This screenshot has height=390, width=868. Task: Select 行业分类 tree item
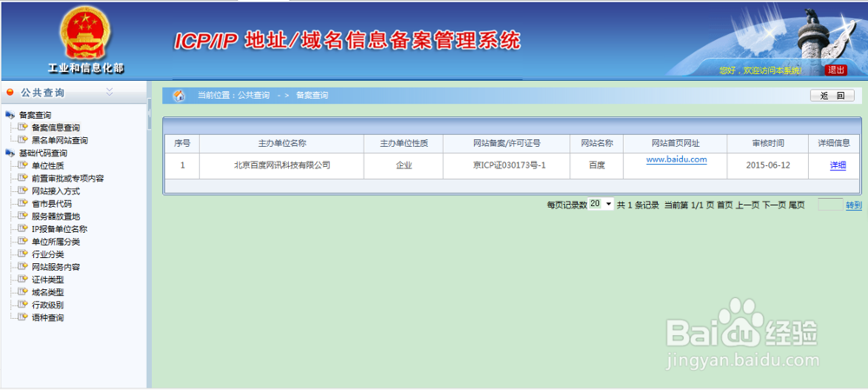[x=48, y=254]
